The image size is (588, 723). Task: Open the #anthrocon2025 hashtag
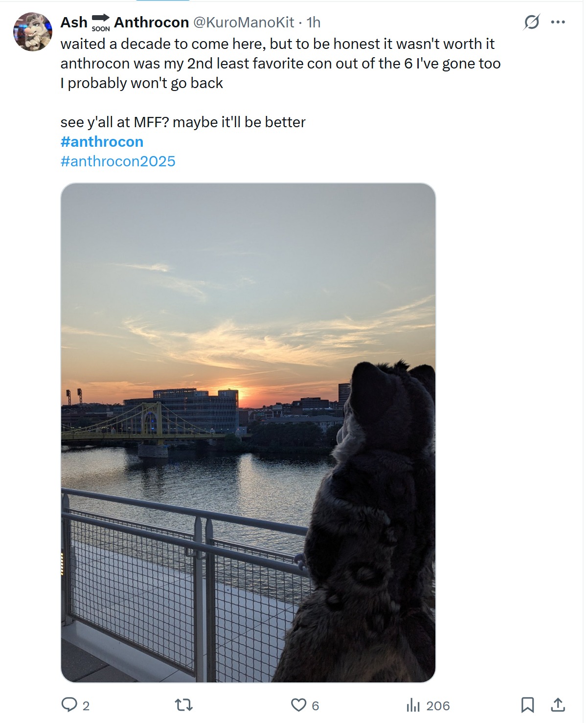point(118,161)
